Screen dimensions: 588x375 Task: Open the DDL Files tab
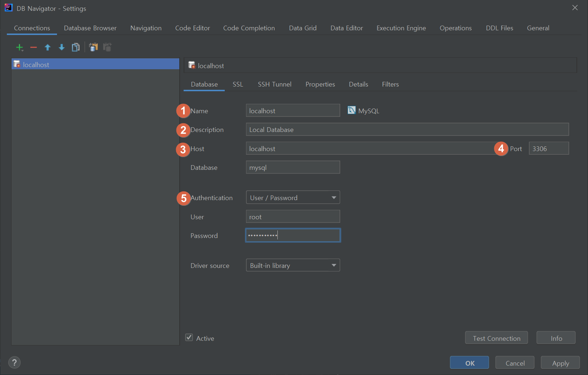499,28
